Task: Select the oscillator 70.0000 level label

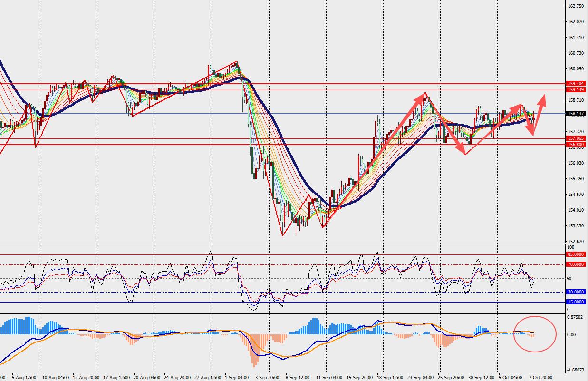Action: tap(576, 264)
